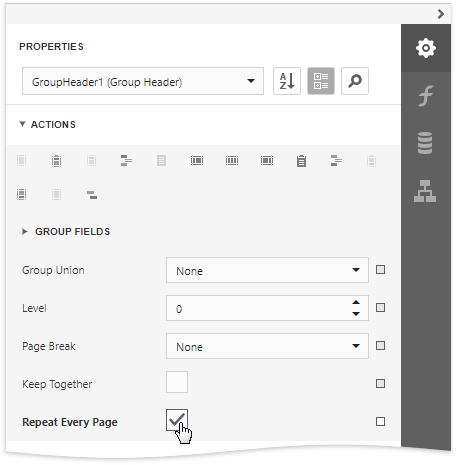Click into the Level value field
456x465 pixels.
point(257,308)
